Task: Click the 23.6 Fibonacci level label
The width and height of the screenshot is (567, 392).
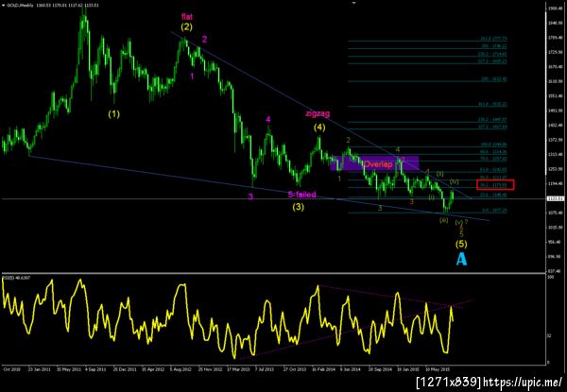Action: [493, 195]
